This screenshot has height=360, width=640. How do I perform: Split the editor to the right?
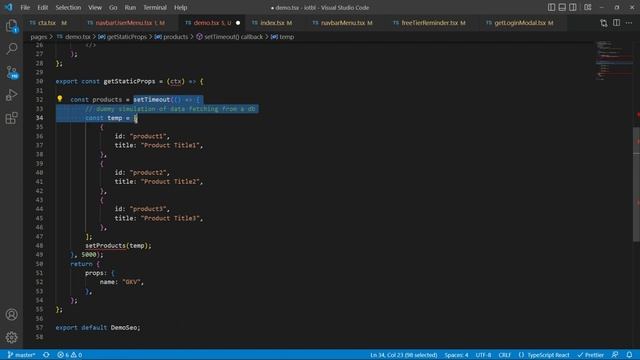point(616,23)
